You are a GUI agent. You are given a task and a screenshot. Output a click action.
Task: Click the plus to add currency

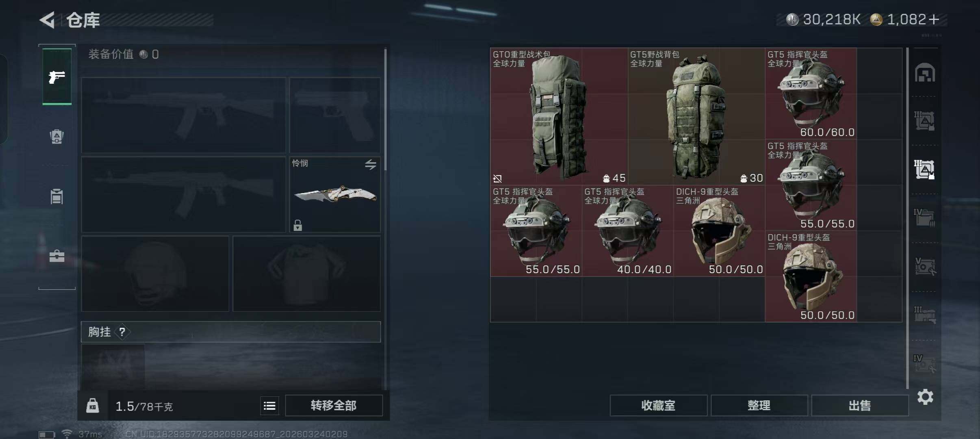pos(934,19)
